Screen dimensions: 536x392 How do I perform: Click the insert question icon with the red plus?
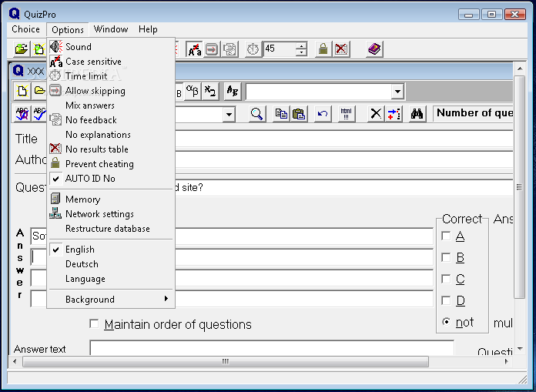394,113
